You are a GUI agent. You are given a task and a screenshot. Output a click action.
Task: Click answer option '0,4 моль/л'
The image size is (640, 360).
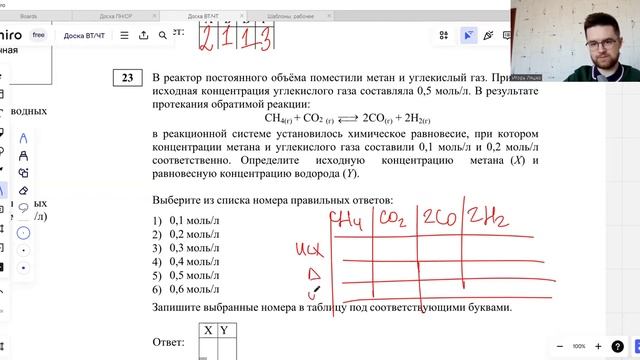[x=194, y=262]
